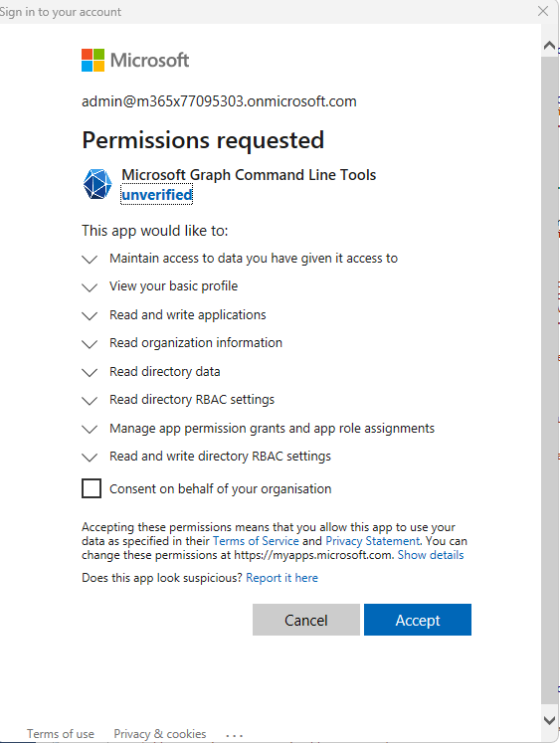Click the Cancel button

click(306, 620)
